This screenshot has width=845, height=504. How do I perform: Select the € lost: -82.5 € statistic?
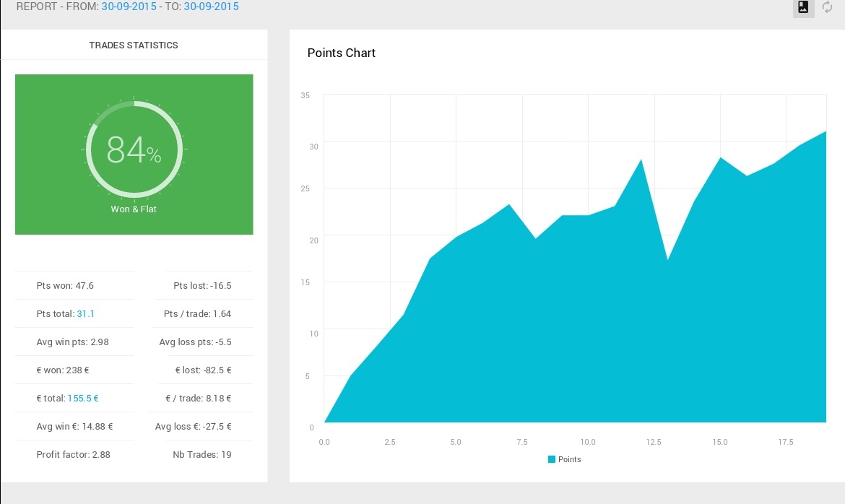(203, 370)
